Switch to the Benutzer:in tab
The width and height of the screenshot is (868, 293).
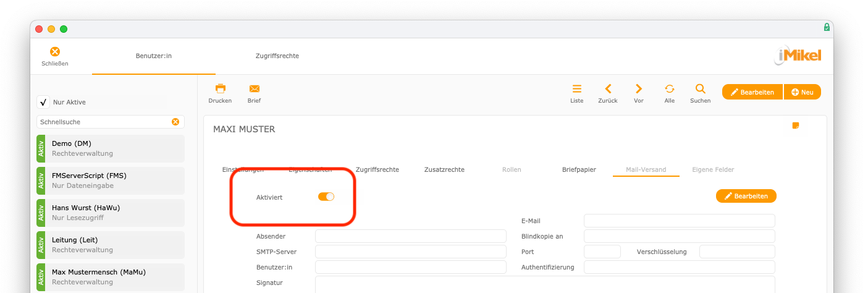(x=154, y=56)
